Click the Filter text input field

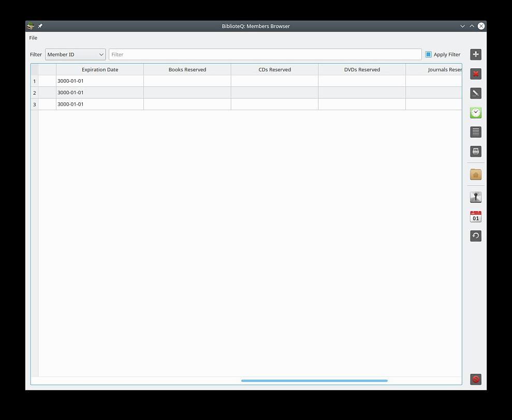(265, 54)
